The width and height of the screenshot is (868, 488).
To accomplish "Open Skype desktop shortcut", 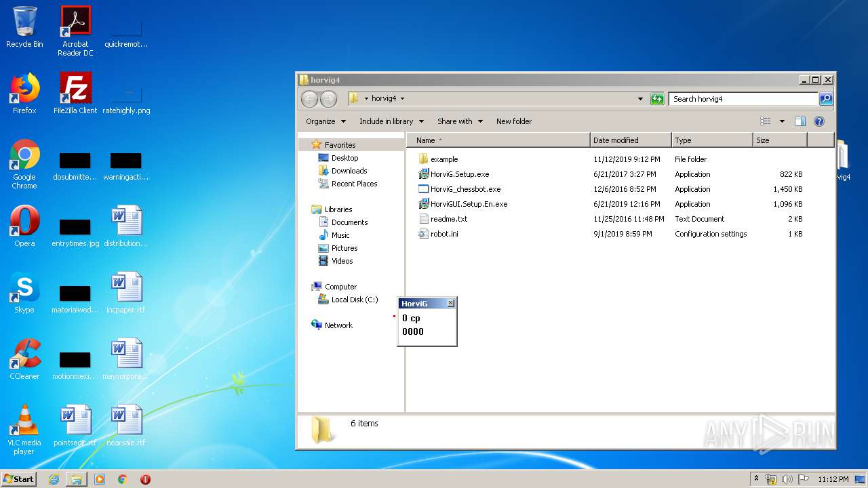I will 24,293.
